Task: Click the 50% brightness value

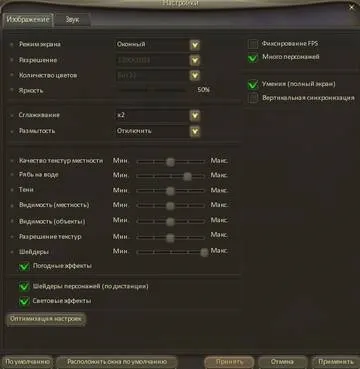Action: click(203, 90)
